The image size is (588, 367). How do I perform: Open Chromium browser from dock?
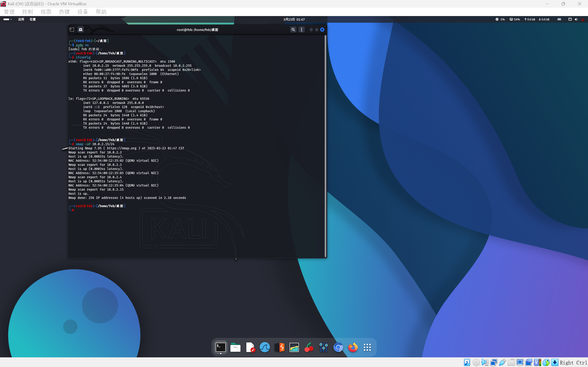(x=338, y=347)
